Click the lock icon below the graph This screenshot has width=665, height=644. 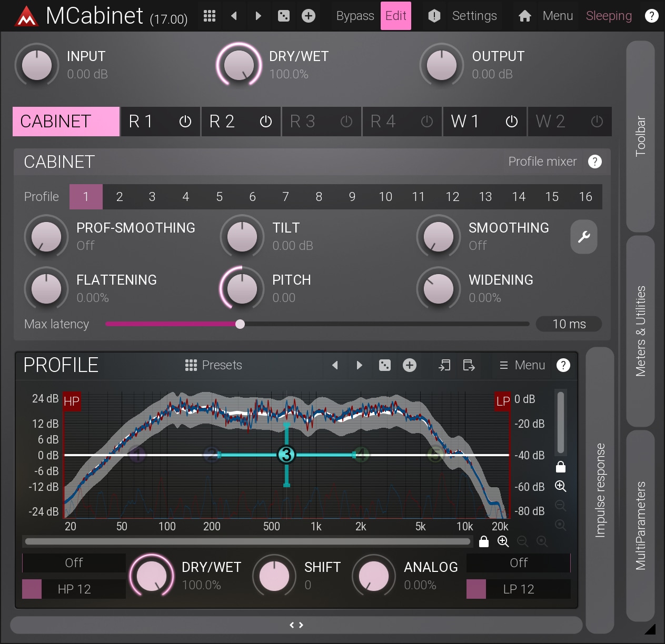[484, 541]
